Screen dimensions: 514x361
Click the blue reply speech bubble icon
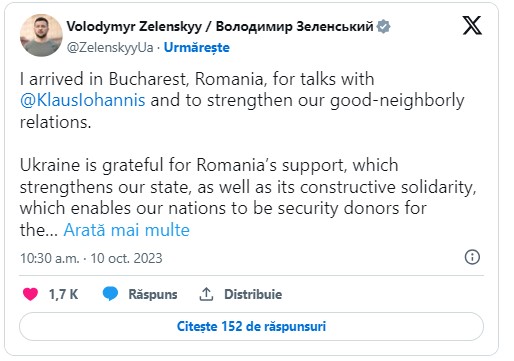pos(110,294)
